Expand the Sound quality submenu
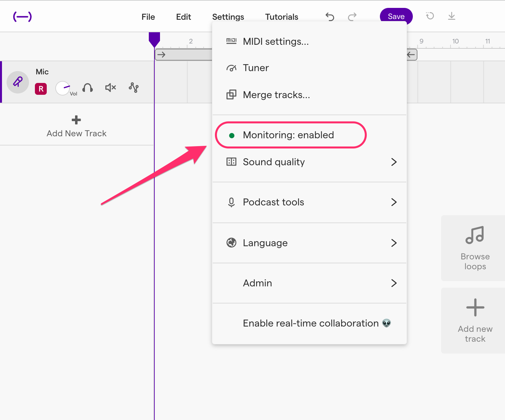Screen dimensions: 505x420 click(274, 162)
